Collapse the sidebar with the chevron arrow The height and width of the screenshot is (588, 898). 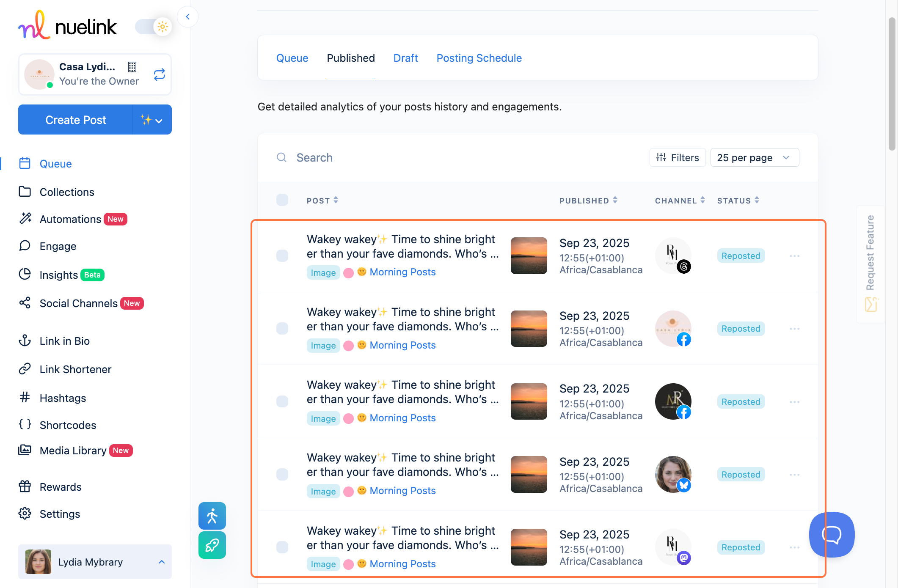click(x=187, y=17)
